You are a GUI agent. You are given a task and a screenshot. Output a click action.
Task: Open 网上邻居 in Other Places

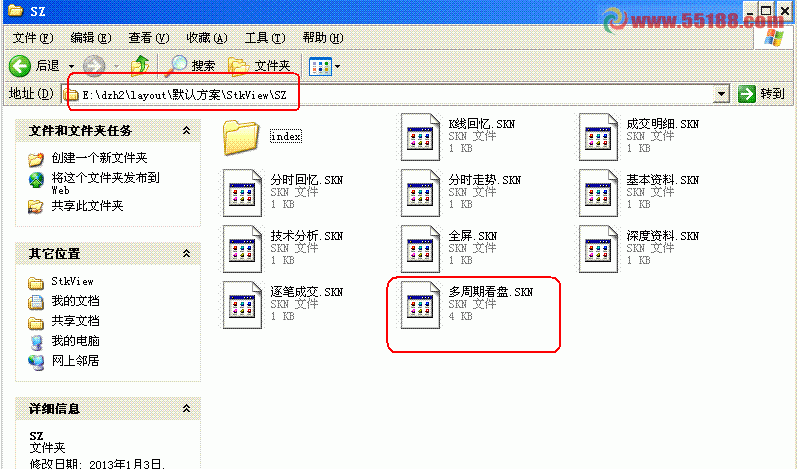click(x=75, y=361)
